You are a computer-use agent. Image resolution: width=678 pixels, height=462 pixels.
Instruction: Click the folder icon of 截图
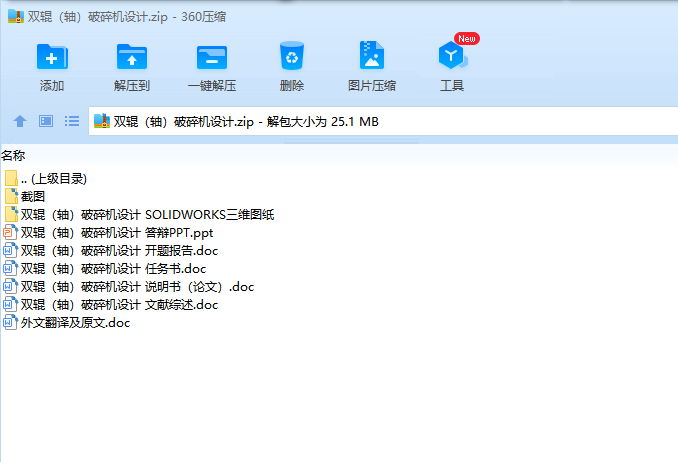point(11,196)
